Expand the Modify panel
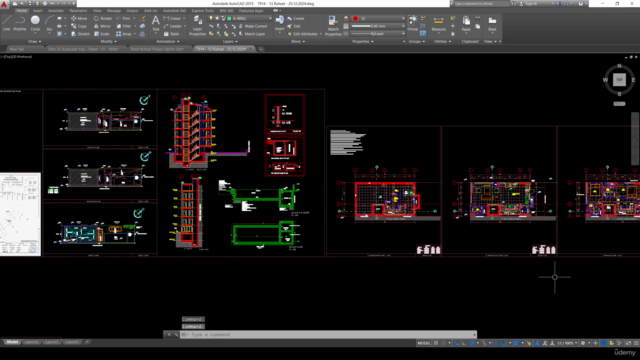The image size is (640, 360). (x=109, y=42)
